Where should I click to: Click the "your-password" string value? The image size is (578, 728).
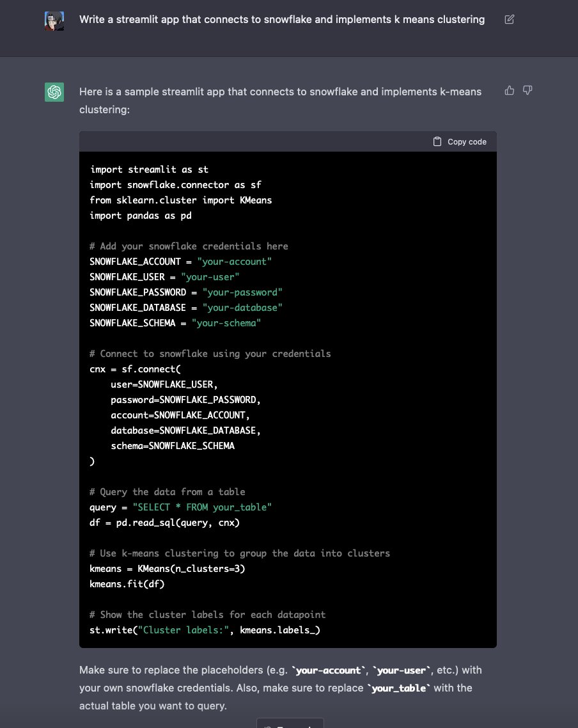[242, 292]
